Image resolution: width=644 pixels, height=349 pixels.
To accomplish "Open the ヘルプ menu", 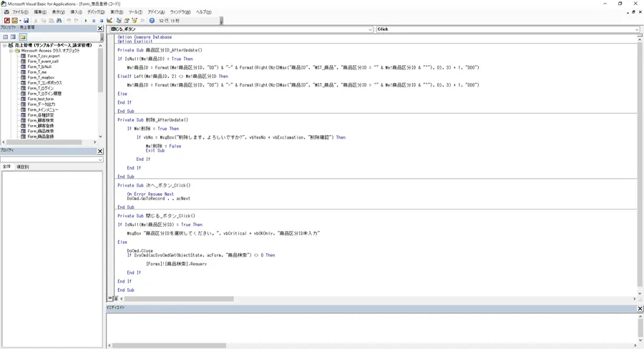I will point(203,12).
